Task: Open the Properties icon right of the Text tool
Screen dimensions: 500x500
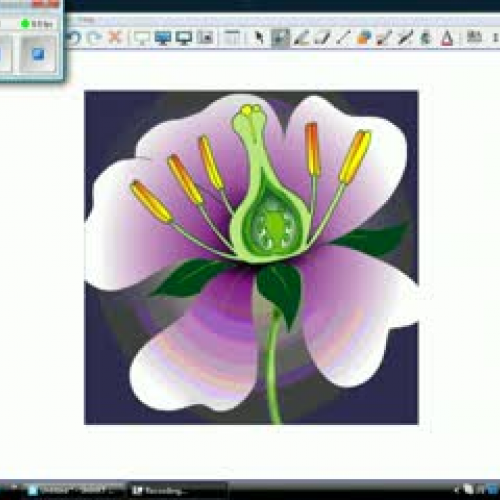Action: pos(474,37)
